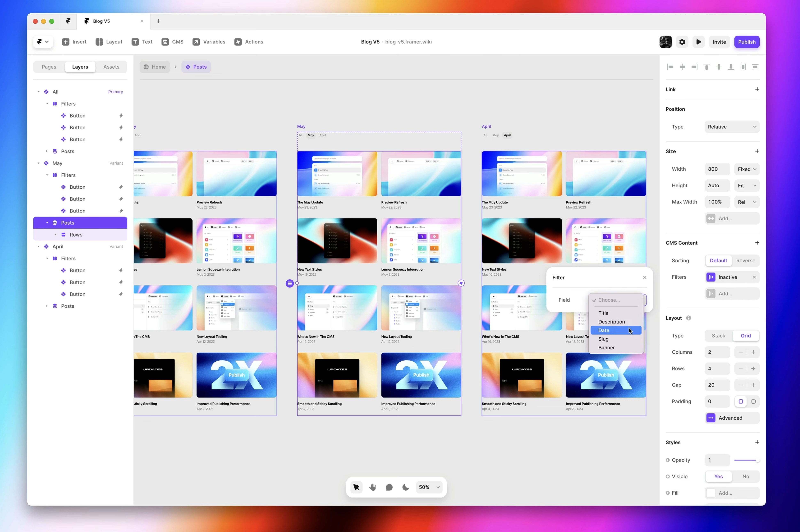Click the Insert plus icon
Viewport: 800px width, 532px height.
(x=65, y=42)
